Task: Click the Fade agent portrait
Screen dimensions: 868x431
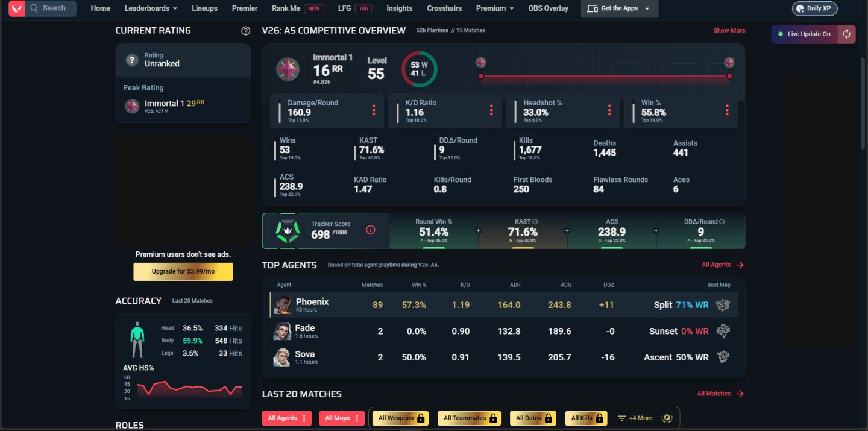Action: [x=283, y=331]
